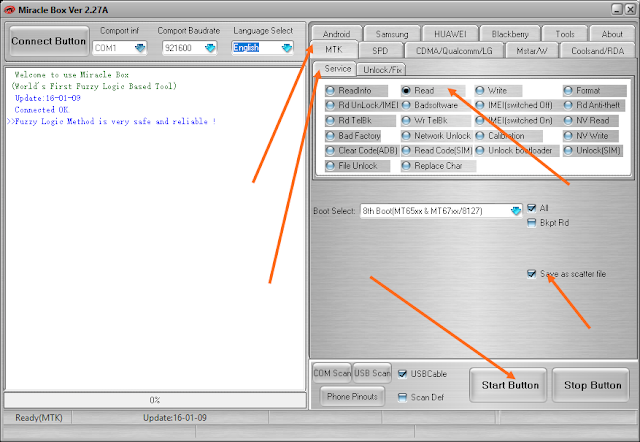Enable the Scan Def checkbox
This screenshot has width=640, height=442.
(402, 397)
